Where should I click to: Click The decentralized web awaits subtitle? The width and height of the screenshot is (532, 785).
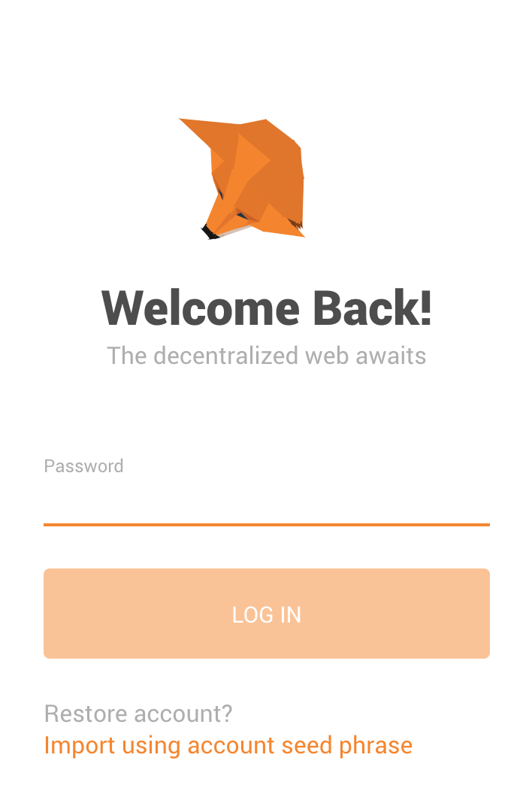point(266,356)
